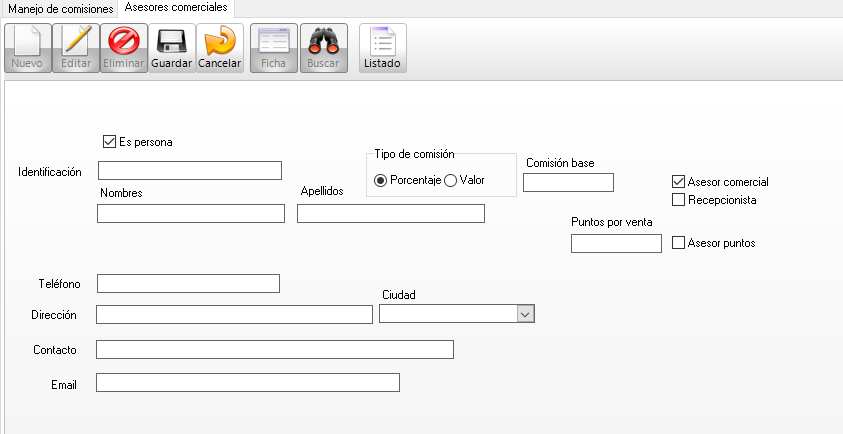Click the Identificación input field
This screenshot has height=434, width=843.
tap(189, 171)
